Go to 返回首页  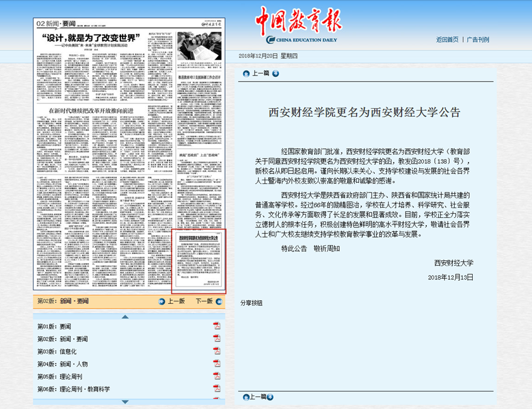(447, 40)
